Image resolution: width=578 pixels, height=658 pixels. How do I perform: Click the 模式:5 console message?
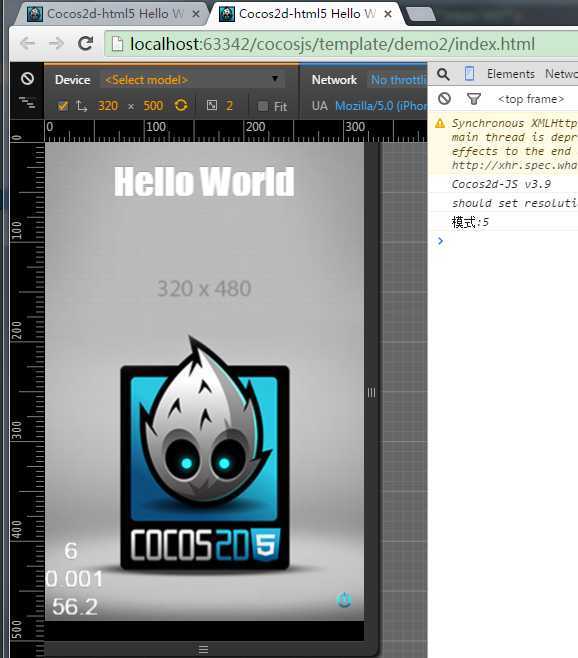pos(470,222)
